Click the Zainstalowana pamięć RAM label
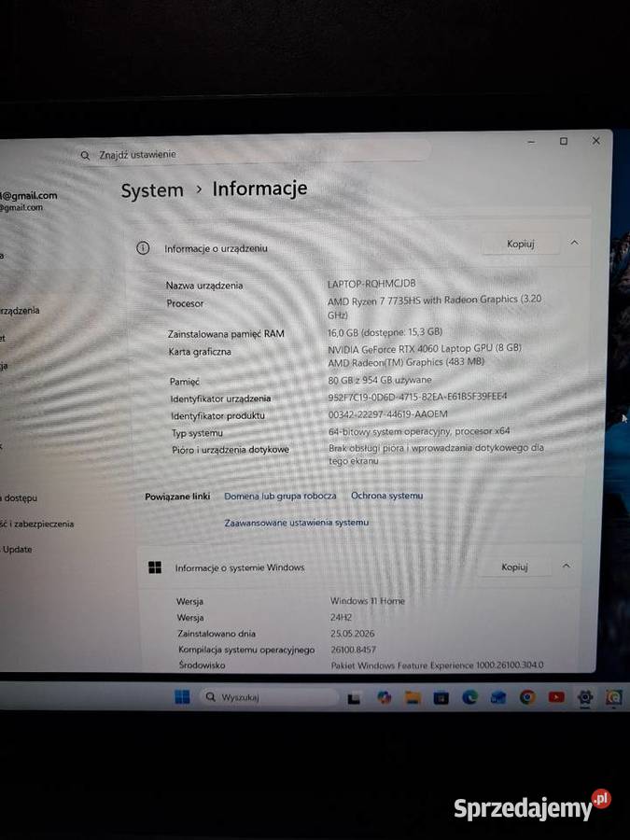The height and width of the screenshot is (840, 630). (226, 334)
